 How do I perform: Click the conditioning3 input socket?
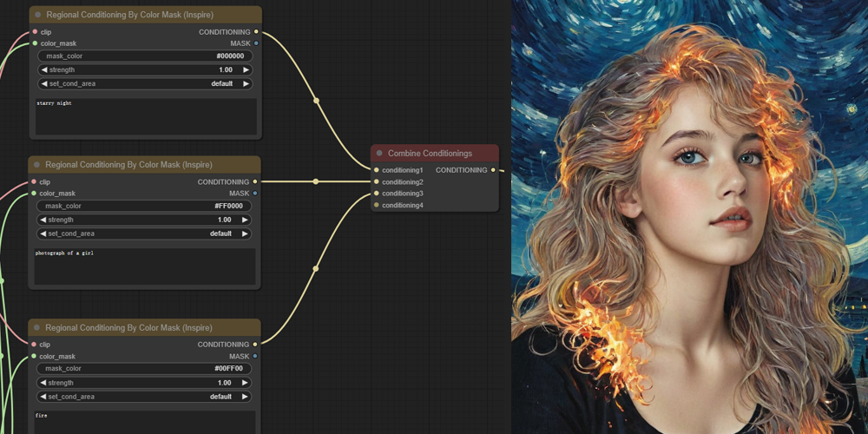377,194
